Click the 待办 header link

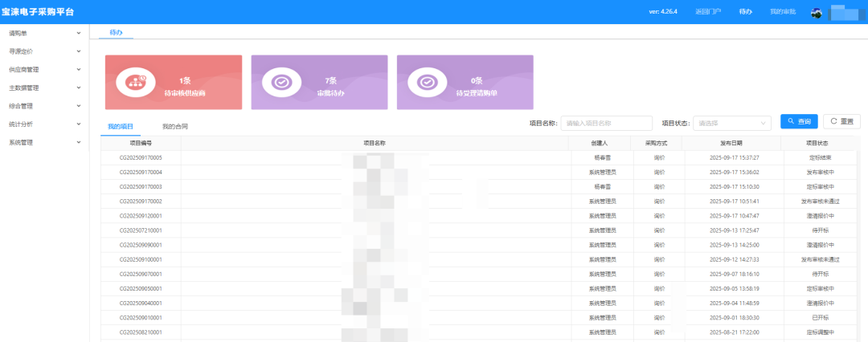[x=746, y=11]
